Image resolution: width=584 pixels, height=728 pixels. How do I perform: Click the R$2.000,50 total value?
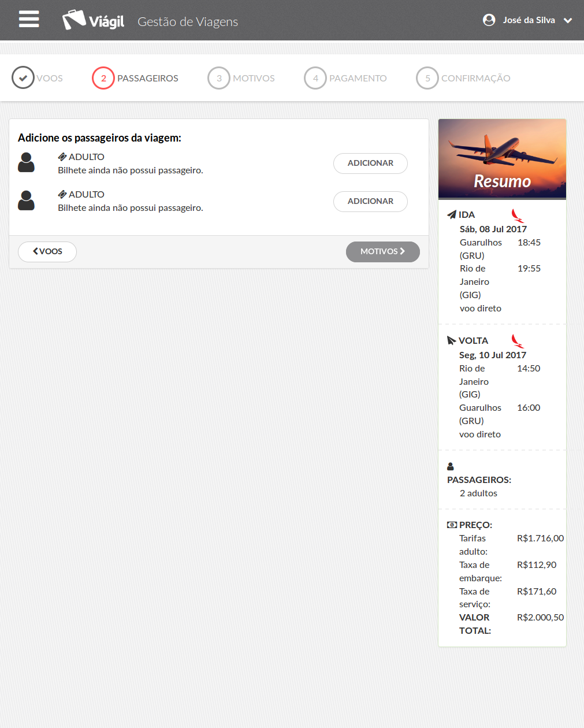coord(540,617)
